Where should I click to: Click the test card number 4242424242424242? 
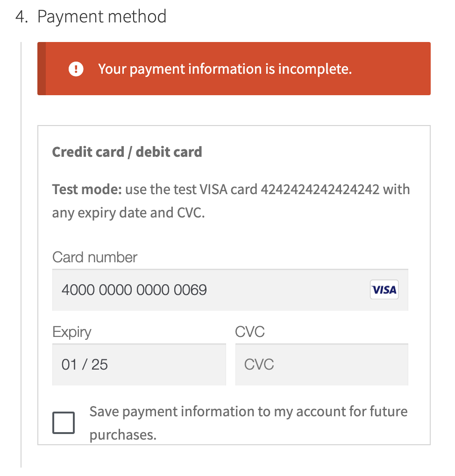[320, 189]
